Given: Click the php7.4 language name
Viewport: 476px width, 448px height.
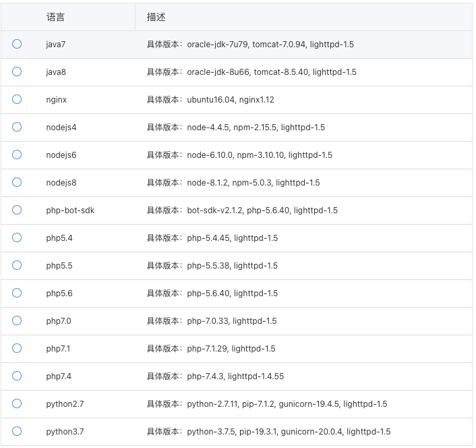Looking at the screenshot, I should [x=59, y=376].
